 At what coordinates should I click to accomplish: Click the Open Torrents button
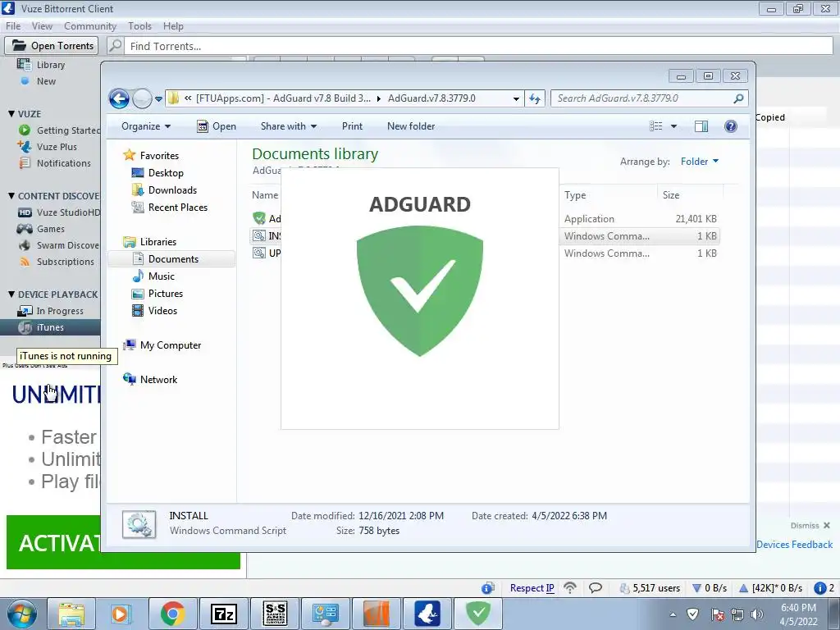52,46
